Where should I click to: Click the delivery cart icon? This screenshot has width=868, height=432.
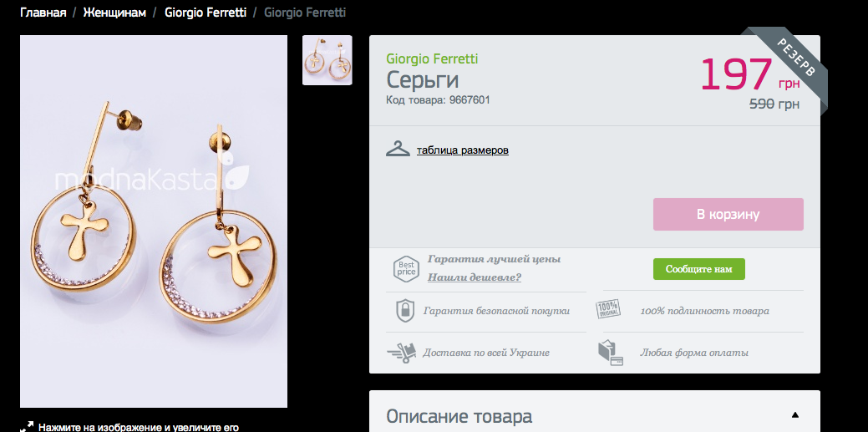coord(401,353)
